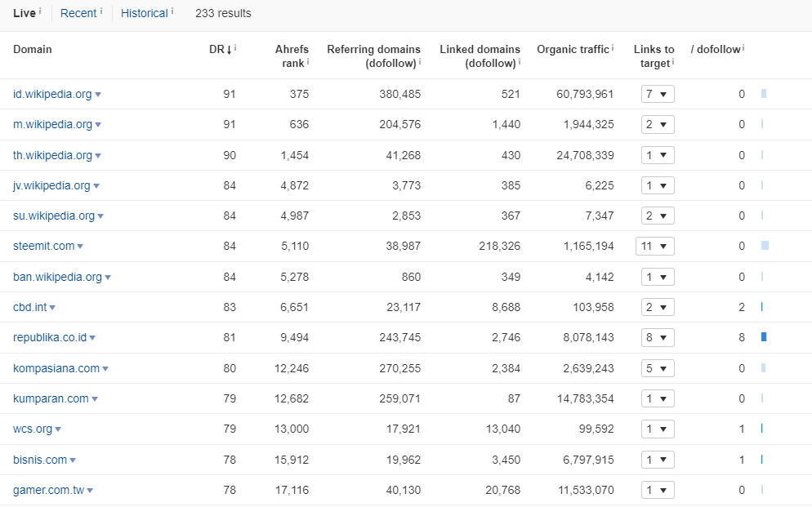Expand caret next to bisnis.com
The image size is (812, 507).
tap(73, 460)
